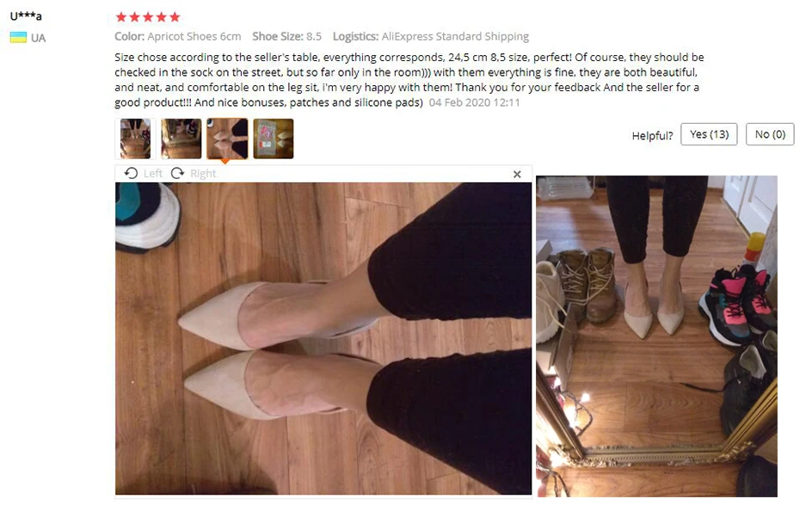The image size is (812, 505).
Task: Open the second review photo thumbnail
Action: tap(181, 139)
